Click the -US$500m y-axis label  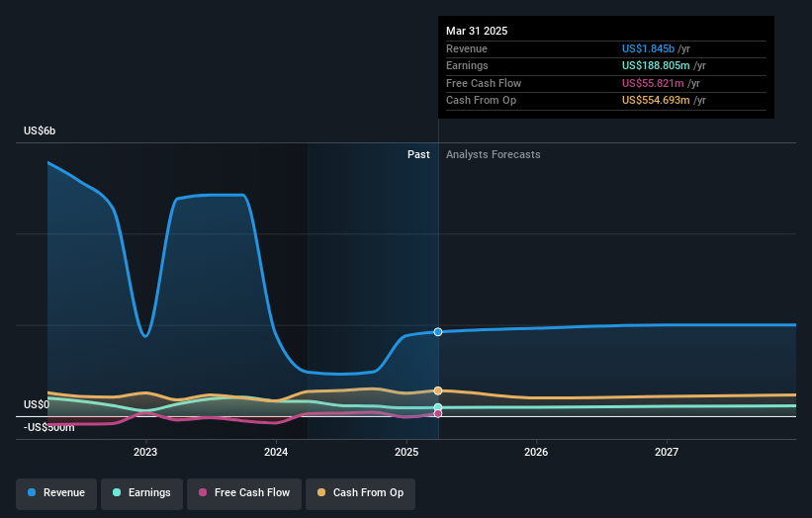pos(49,427)
